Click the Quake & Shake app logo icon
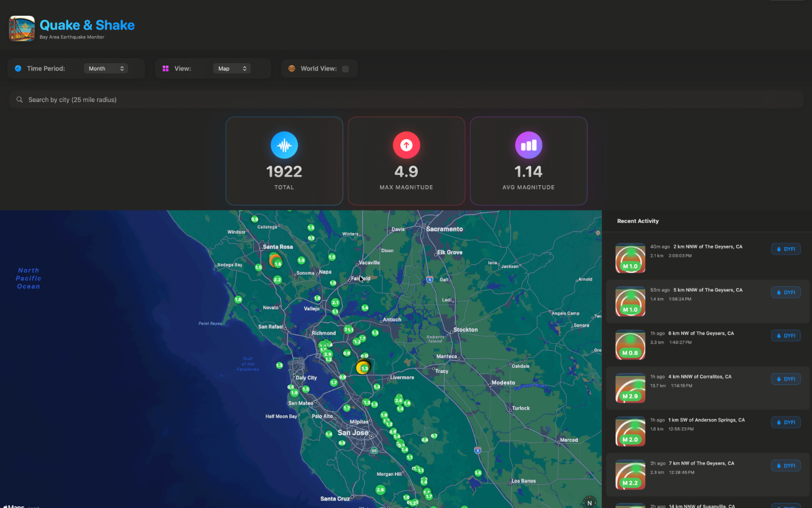The width and height of the screenshot is (812, 508). (22, 29)
